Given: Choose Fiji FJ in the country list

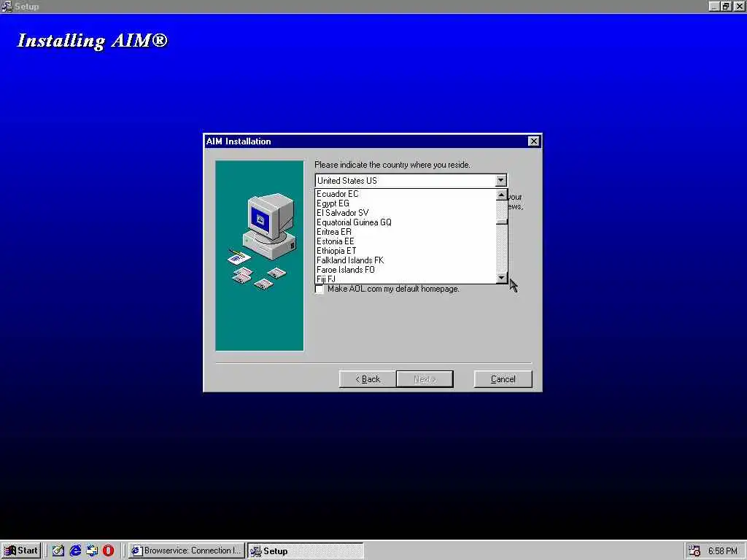Looking at the screenshot, I should coord(406,279).
